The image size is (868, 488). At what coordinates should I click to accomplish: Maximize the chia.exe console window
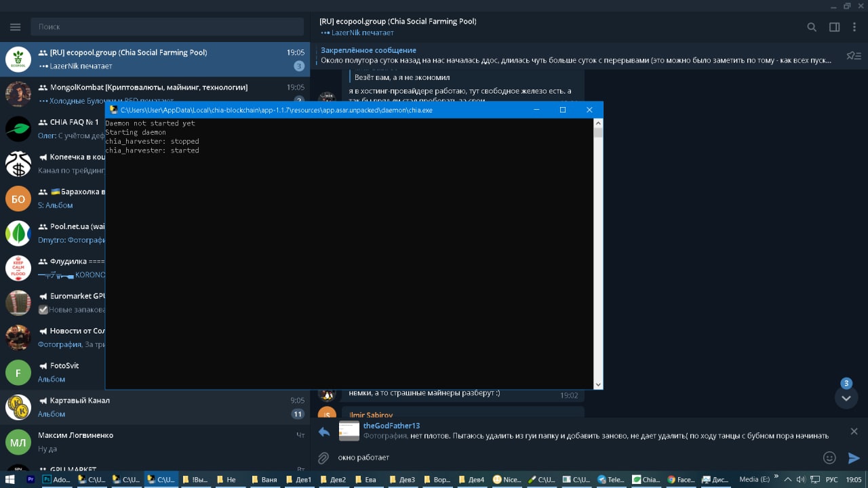[x=563, y=110]
